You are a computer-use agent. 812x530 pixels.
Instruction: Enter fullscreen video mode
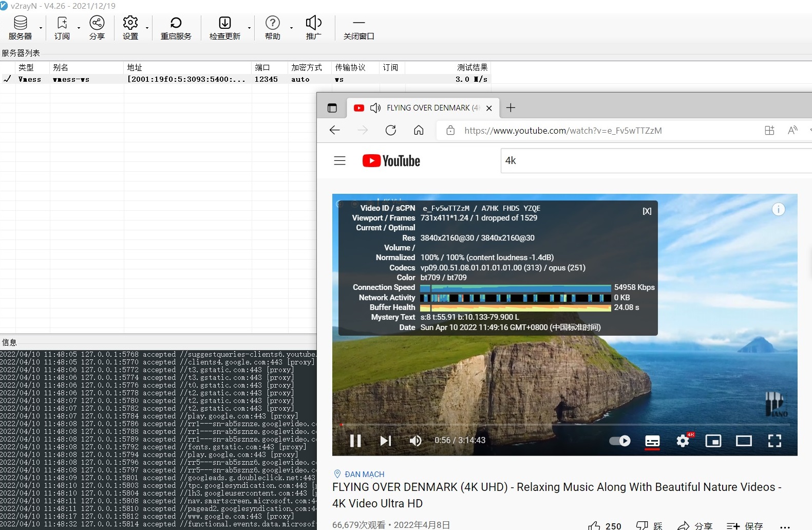pos(775,441)
